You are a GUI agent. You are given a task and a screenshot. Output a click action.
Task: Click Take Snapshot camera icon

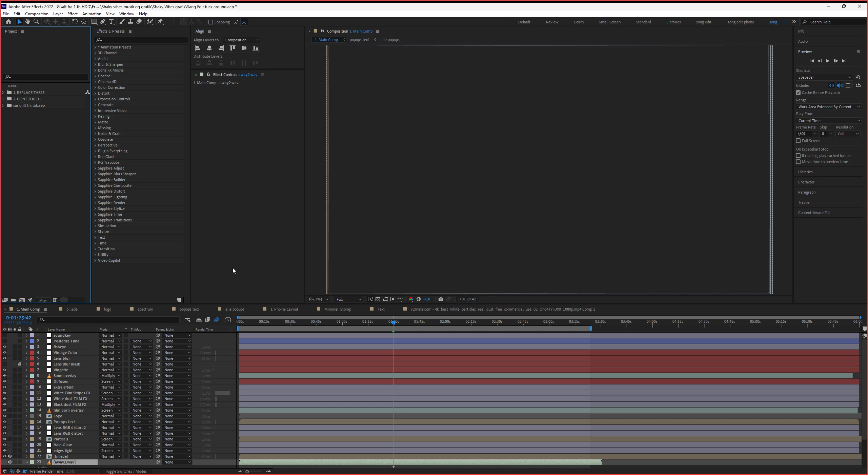coord(441,299)
